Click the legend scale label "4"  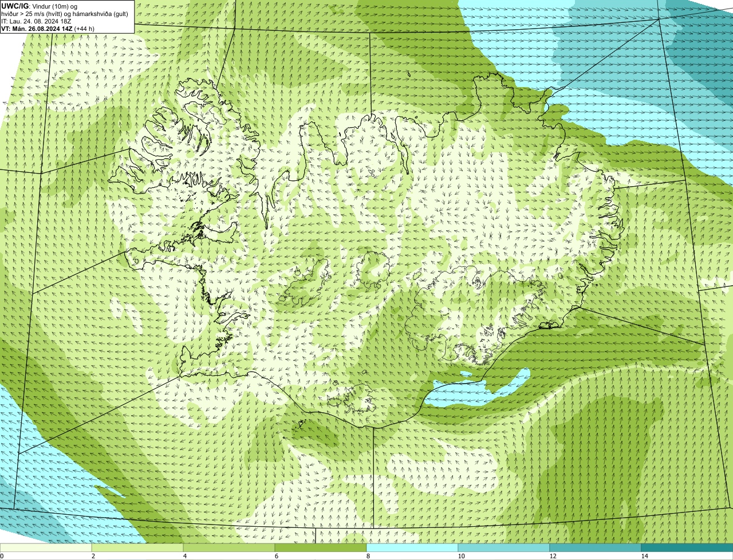click(x=184, y=556)
